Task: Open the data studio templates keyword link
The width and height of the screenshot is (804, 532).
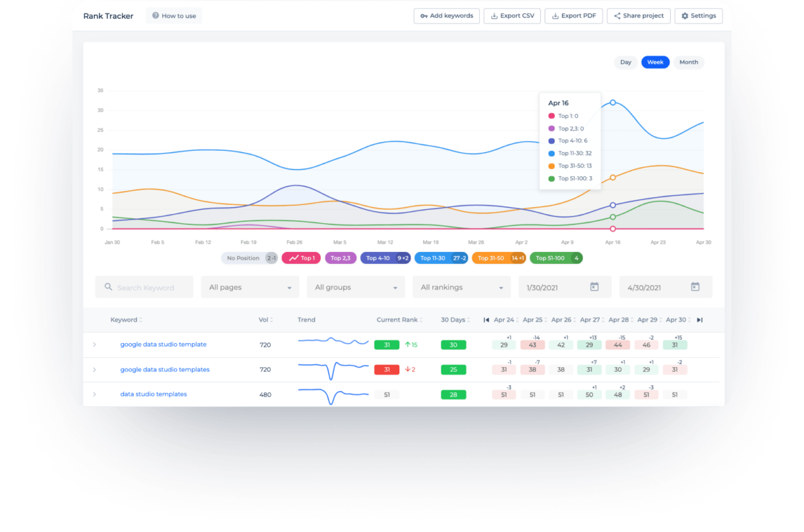Action: tap(153, 394)
